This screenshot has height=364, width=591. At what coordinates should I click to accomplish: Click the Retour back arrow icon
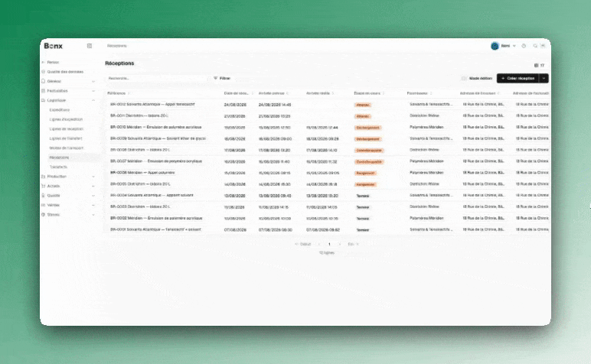coord(44,62)
